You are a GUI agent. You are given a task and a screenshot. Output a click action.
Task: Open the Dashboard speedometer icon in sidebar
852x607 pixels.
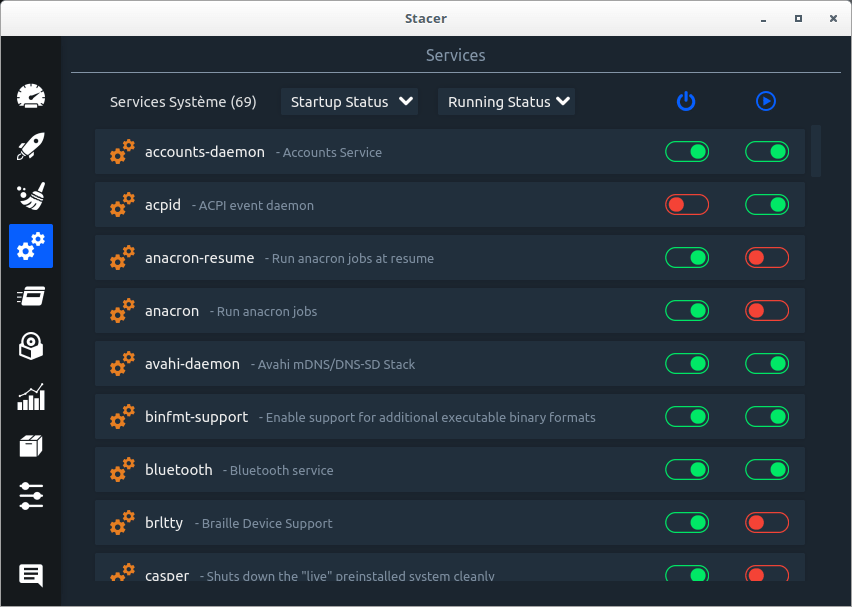(31, 97)
